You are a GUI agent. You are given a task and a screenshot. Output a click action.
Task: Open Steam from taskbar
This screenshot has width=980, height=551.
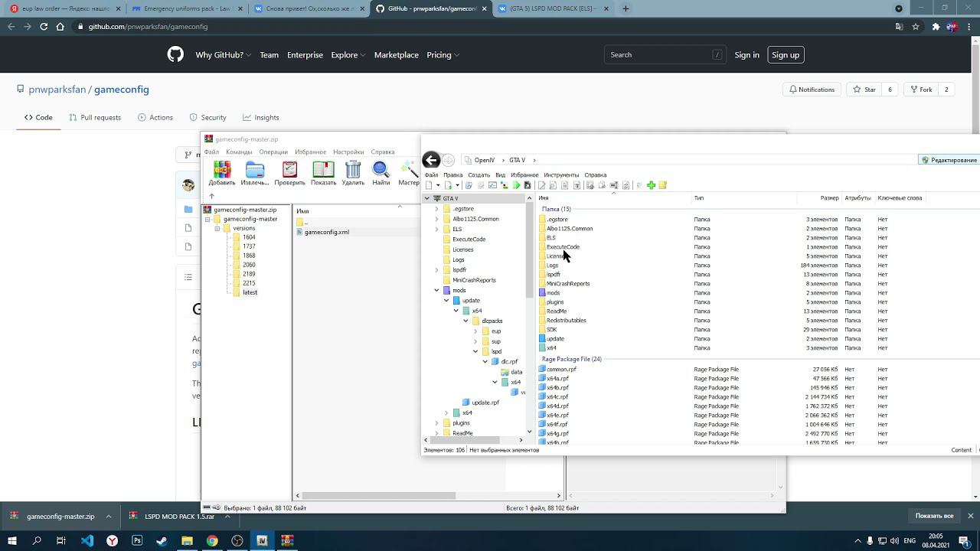pyautogui.click(x=162, y=540)
